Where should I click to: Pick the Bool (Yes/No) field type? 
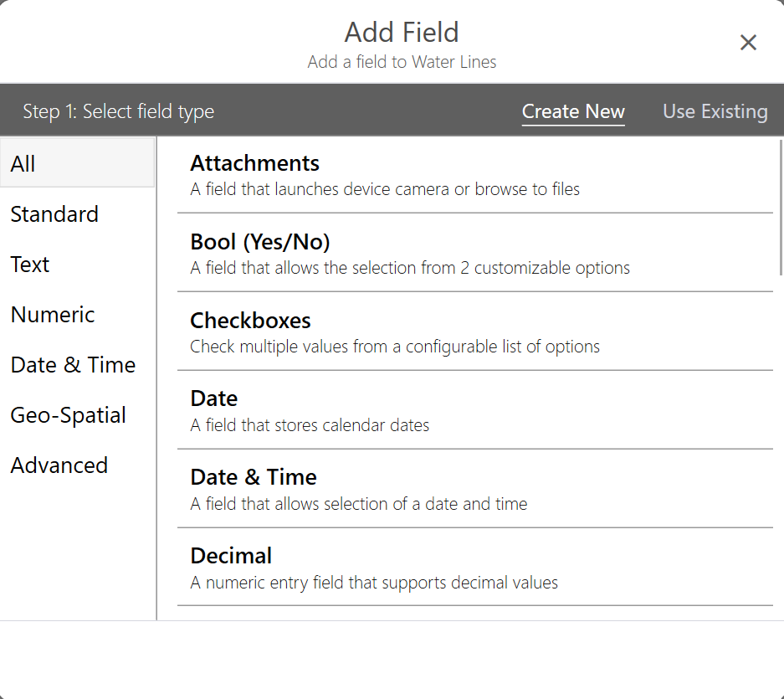tap(474, 253)
